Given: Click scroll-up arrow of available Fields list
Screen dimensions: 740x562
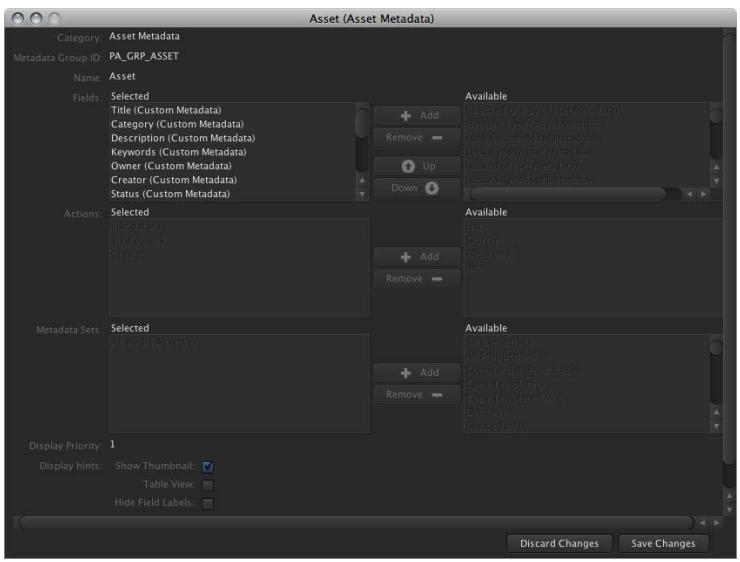Looking at the screenshot, I should coord(716,167).
